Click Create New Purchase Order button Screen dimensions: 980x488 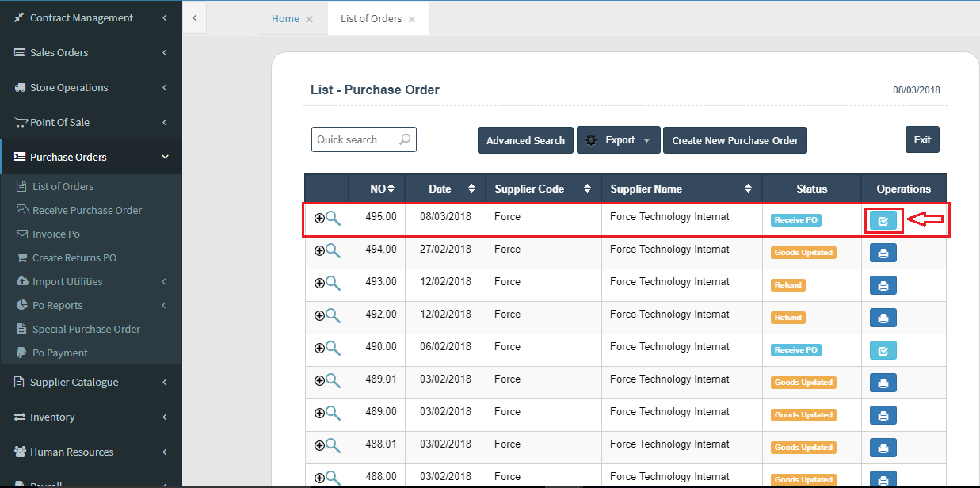(734, 140)
